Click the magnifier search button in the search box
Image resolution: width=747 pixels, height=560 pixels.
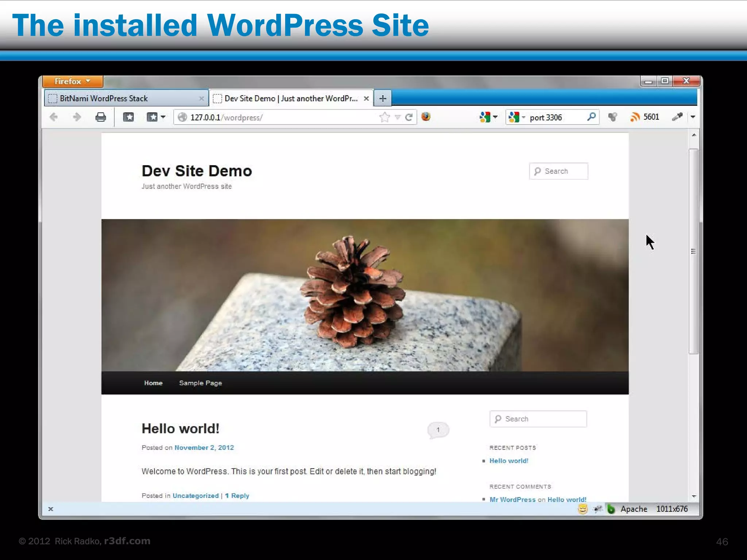[x=591, y=117]
